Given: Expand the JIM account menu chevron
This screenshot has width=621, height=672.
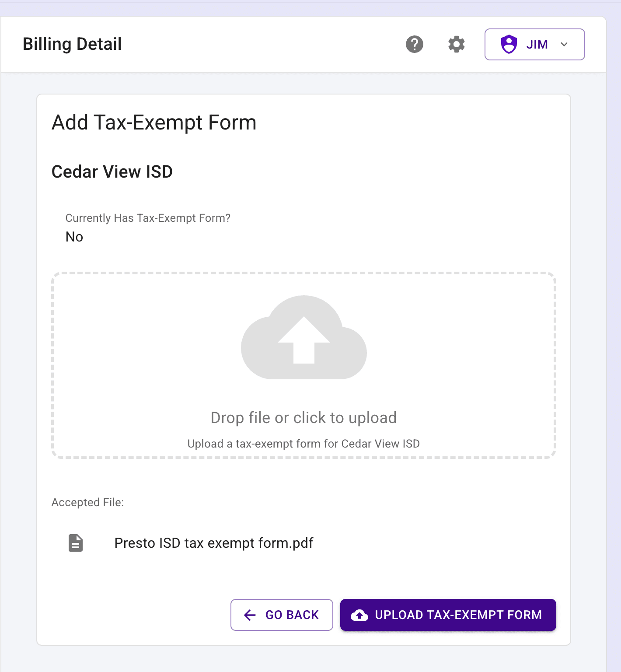Looking at the screenshot, I should [564, 44].
